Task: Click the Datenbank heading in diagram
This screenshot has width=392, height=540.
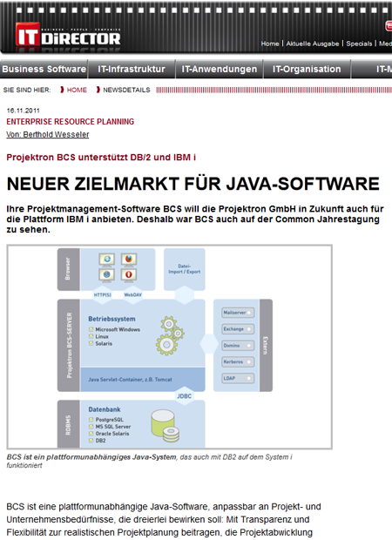Action: 105,409
